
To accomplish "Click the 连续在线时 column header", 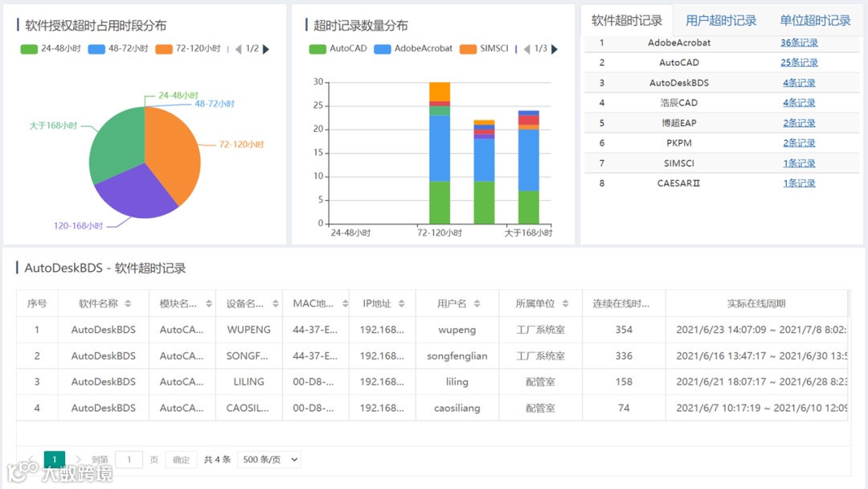I will tap(624, 303).
